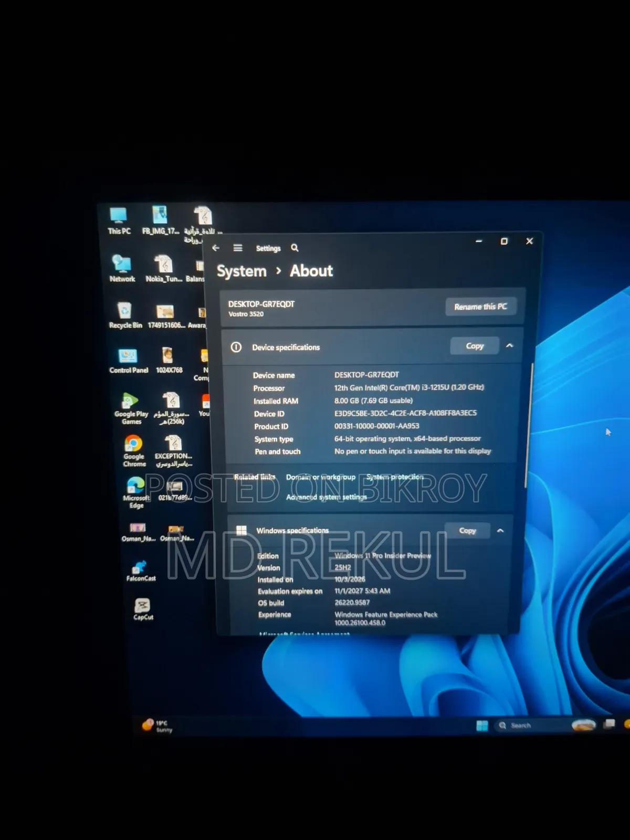The image size is (630, 840).
Task: Click the Rename this PC button
Action: (x=480, y=307)
